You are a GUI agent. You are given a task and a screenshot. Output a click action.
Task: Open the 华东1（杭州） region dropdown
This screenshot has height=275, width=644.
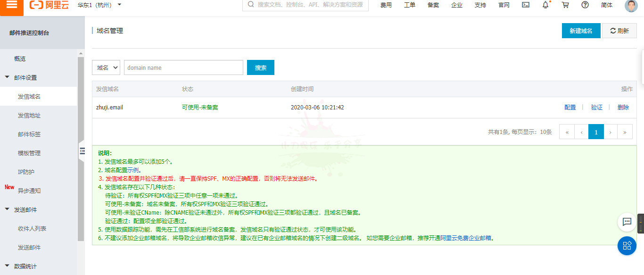(x=99, y=5)
